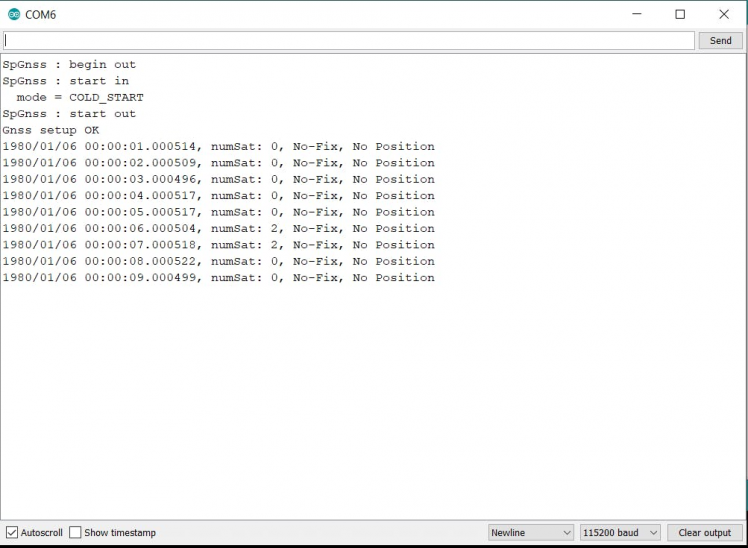The image size is (748, 548).
Task: Click the Arduino icon in COM6 title bar
Action: pos(14,15)
